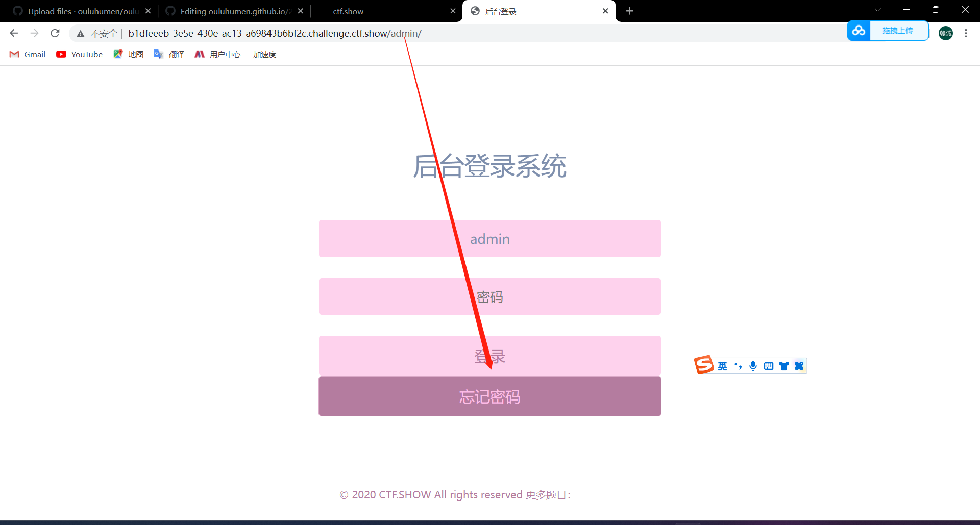Click the 密码 password input field

pos(489,296)
